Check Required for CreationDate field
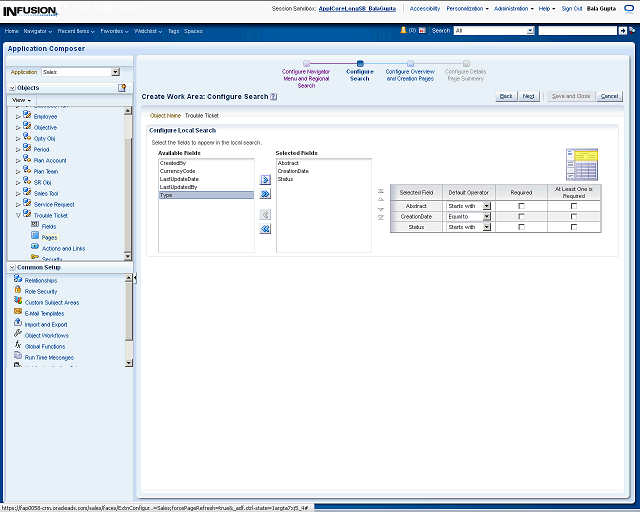The width and height of the screenshot is (640, 512). click(521, 216)
